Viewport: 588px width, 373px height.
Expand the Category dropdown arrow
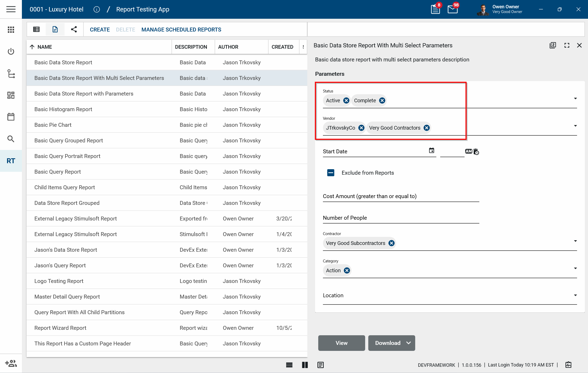tap(575, 268)
